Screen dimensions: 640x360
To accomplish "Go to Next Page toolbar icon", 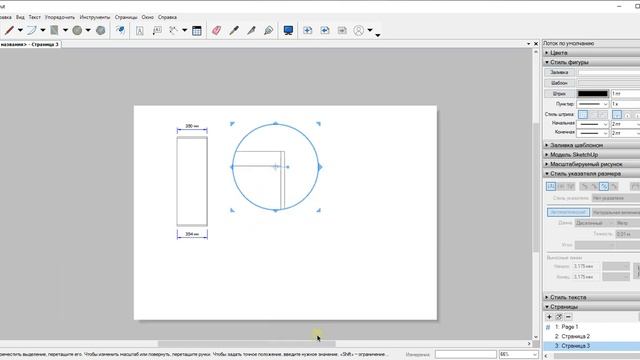I will point(342,31).
